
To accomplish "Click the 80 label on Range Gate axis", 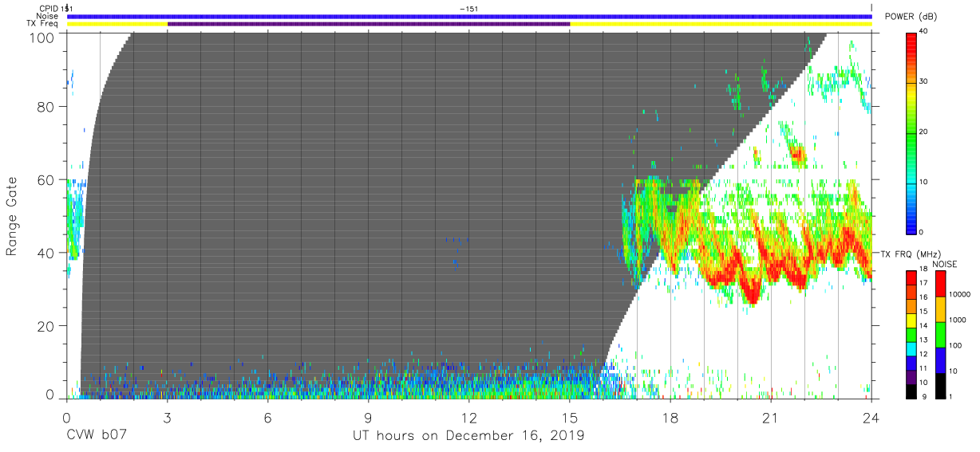I will click(46, 107).
